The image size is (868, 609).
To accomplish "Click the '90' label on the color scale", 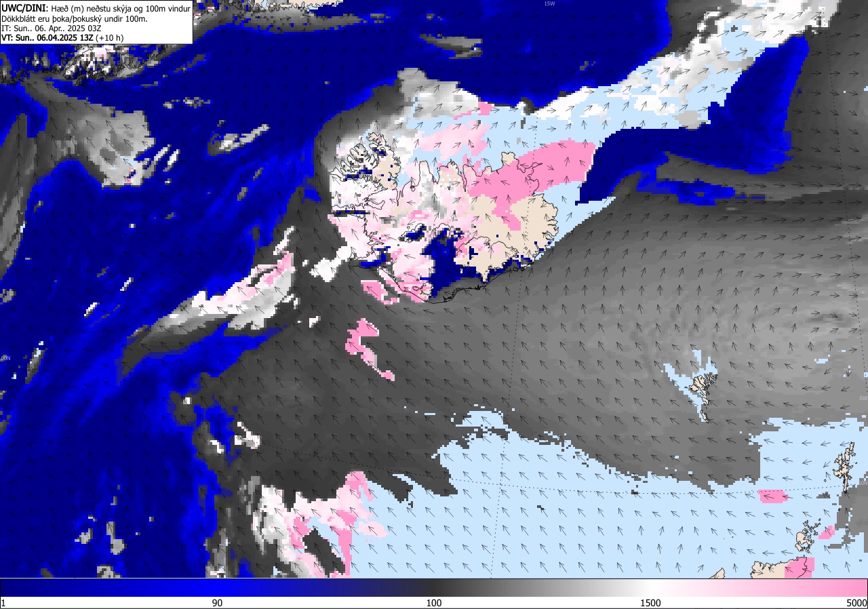I will tap(218, 603).
